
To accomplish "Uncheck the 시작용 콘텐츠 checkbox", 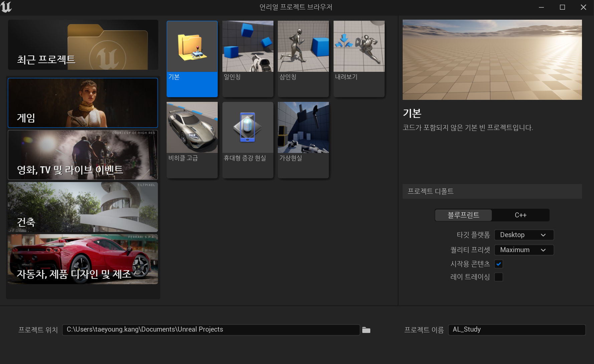I will pyautogui.click(x=499, y=264).
